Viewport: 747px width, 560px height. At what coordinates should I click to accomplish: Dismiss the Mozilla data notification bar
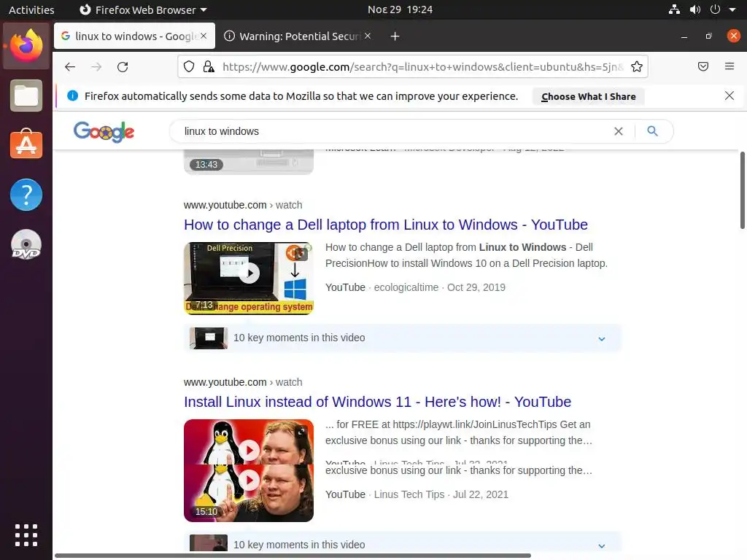click(x=729, y=96)
